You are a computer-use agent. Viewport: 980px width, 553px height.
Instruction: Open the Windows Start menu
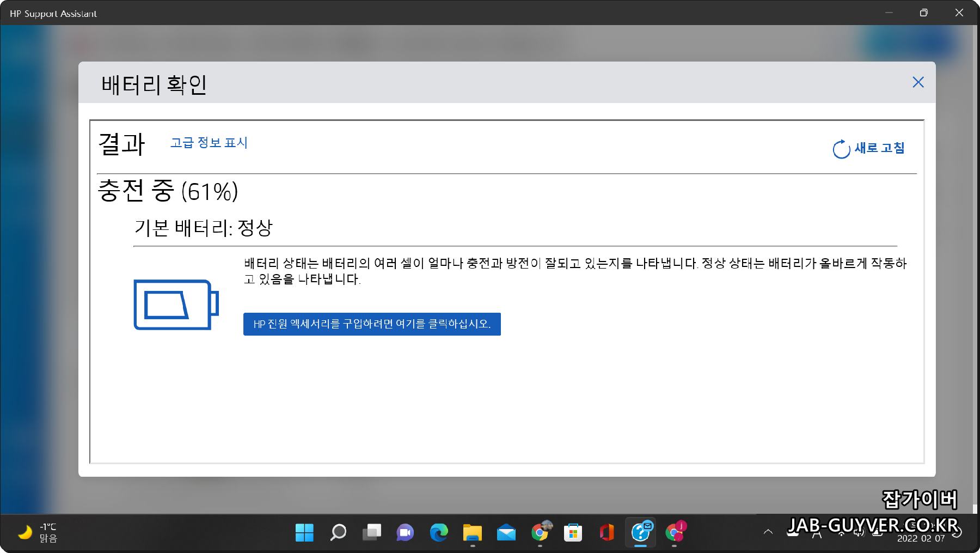pos(304,532)
